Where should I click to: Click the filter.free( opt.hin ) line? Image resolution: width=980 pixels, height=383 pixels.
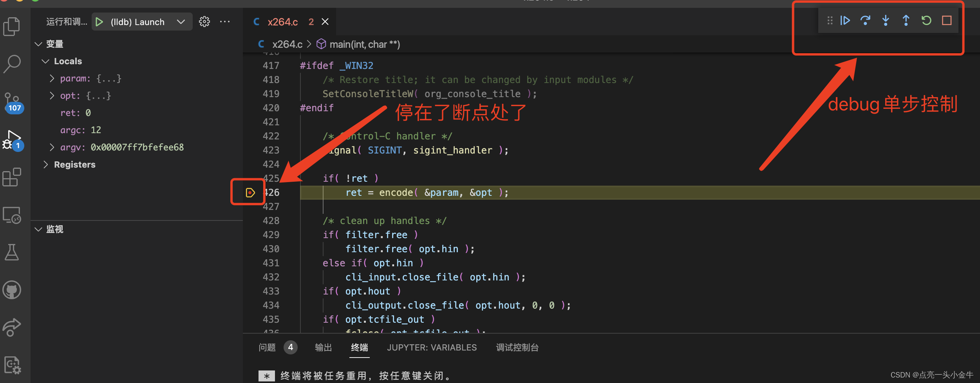410,249
